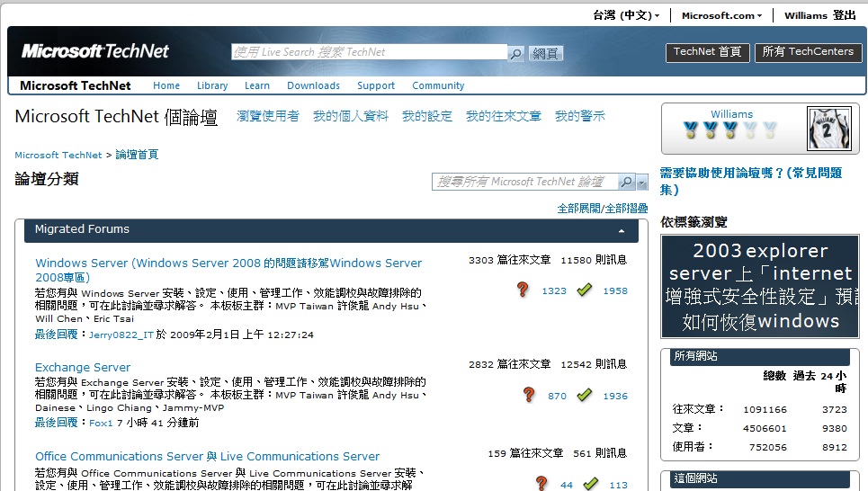Click the Microsoft TechNet breadcrumb link
The width and height of the screenshot is (868, 491).
(58, 155)
